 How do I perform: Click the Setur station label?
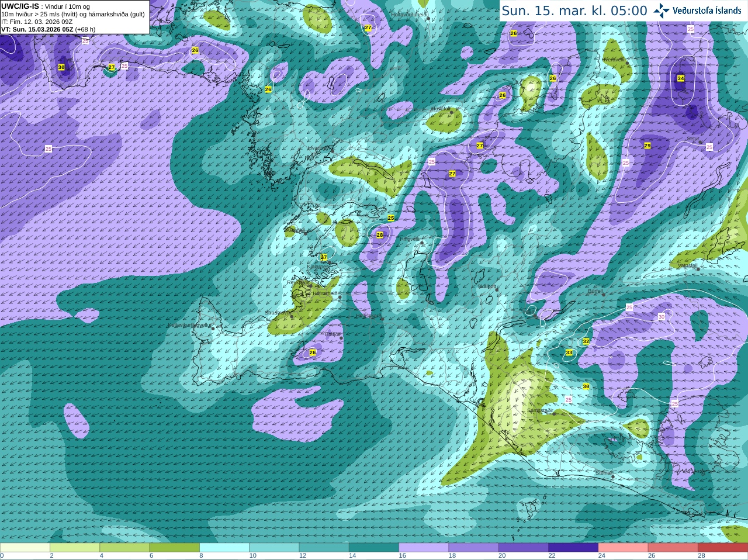point(693,139)
